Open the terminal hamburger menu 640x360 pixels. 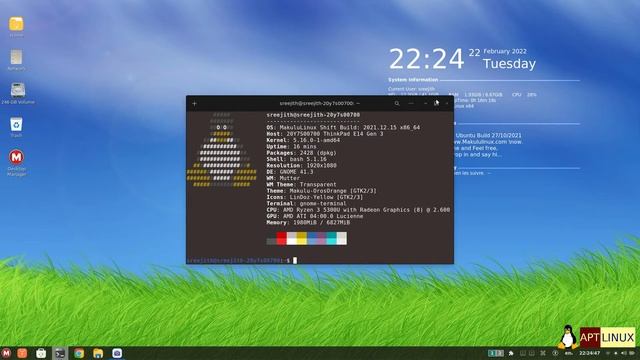point(411,104)
